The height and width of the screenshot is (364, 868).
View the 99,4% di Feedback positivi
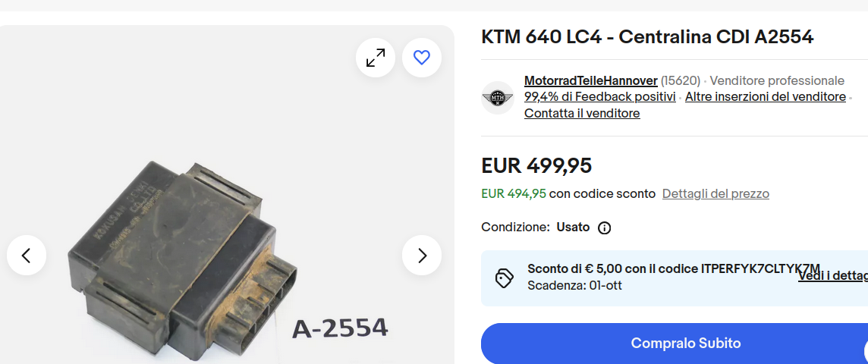(x=599, y=97)
